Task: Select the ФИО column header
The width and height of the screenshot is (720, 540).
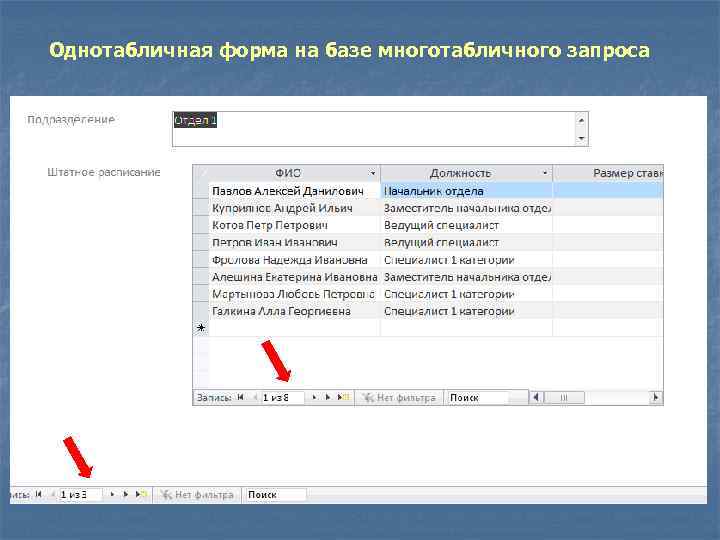Action: (288, 173)
